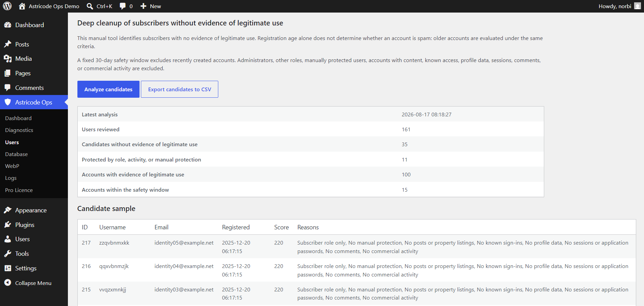Click the Registered column header

point(236,227)
